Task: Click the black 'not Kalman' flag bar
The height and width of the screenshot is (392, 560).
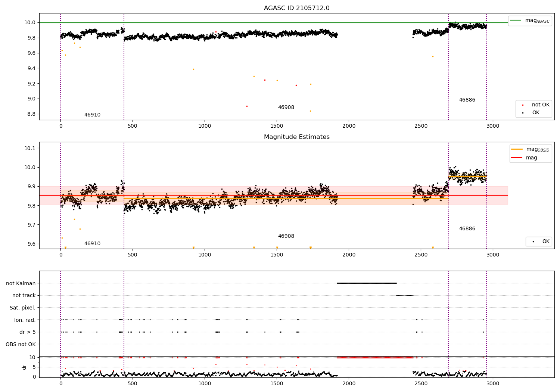Action: click(x=367, y=283)
